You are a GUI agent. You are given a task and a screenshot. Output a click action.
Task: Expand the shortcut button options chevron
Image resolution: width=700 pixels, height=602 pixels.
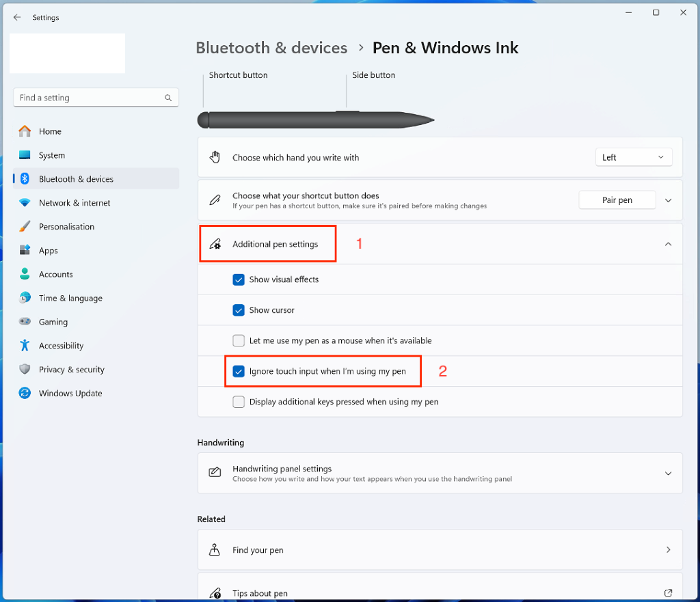669,200
